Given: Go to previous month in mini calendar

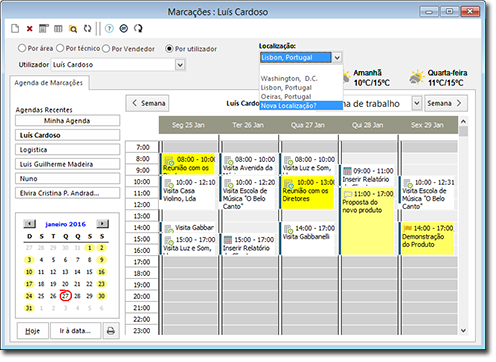Looking at the screenshot, I should click(30, 224).
